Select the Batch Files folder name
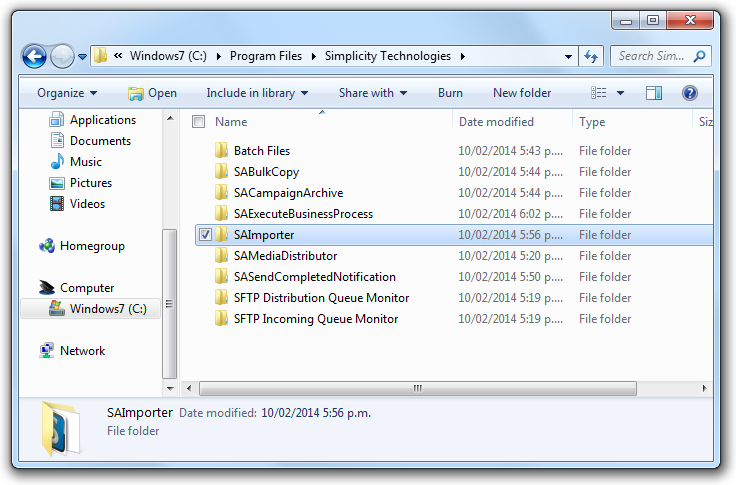The image size is (736, 485). pyautogui.click(x=262, y=151)
